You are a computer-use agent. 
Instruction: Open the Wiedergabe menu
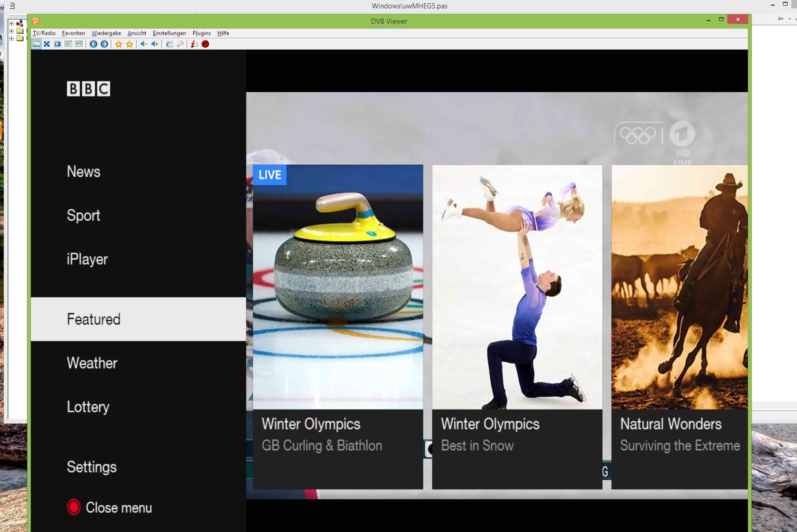106,33
